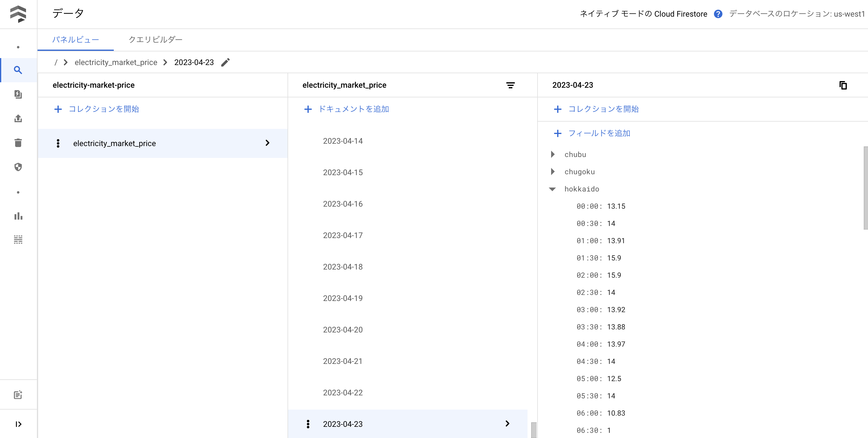Screen dimensions: 868x438
Task: Select the 2023-04-18 document
Action: (x=342, y=266)
